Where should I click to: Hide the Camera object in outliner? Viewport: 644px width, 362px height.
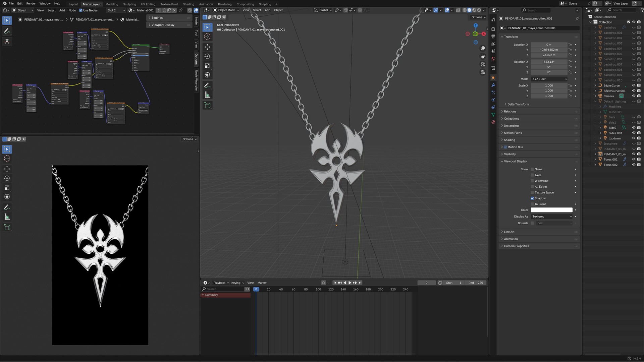[634, 96]
